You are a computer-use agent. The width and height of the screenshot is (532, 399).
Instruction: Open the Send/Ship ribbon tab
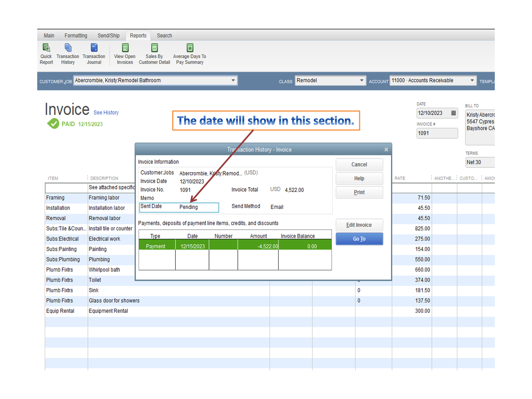[x=108, y=35]
